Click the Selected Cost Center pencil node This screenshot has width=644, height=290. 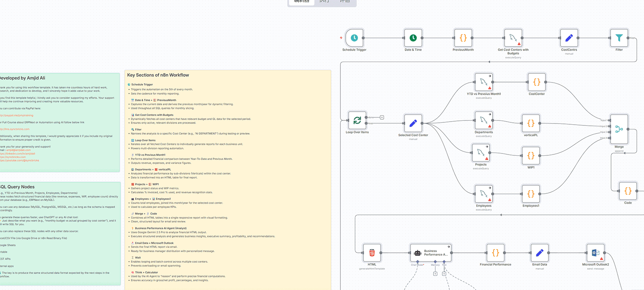tap(413, 123)
